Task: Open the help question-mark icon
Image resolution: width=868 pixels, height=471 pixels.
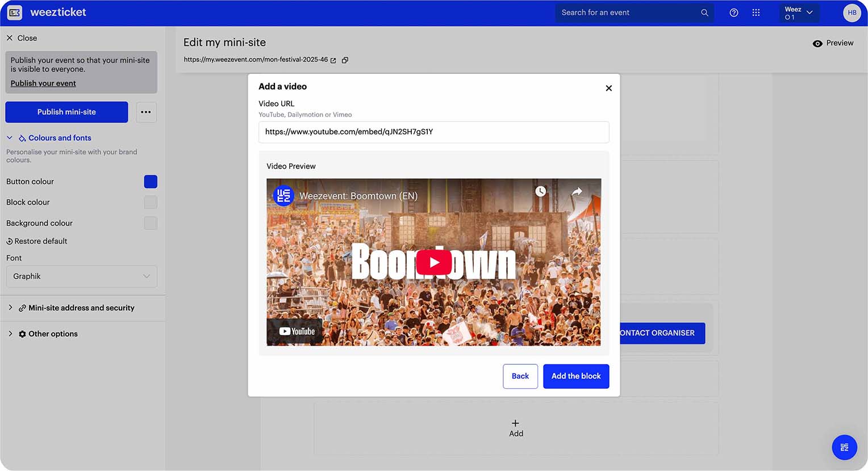Action: (733, 12)
